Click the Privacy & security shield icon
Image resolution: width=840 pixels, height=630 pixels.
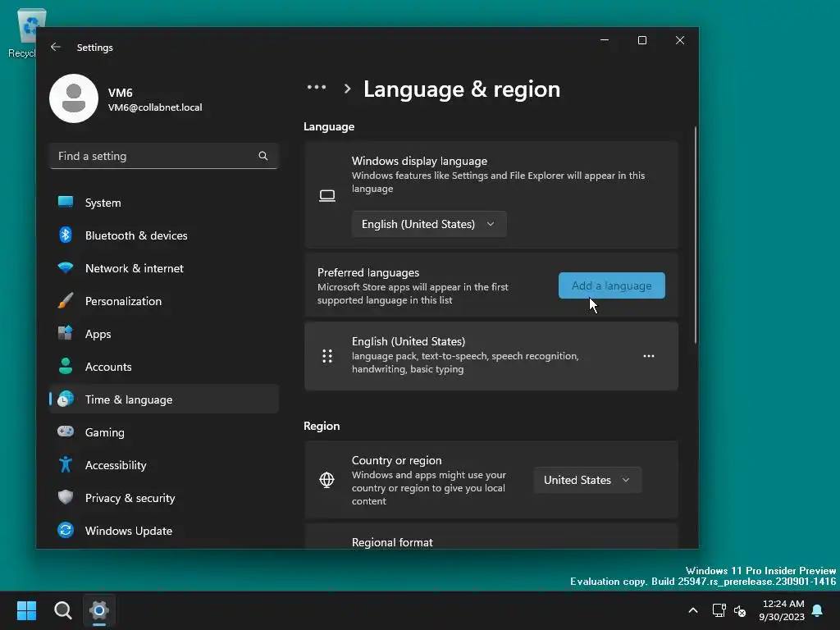click(x=66, y=497)
